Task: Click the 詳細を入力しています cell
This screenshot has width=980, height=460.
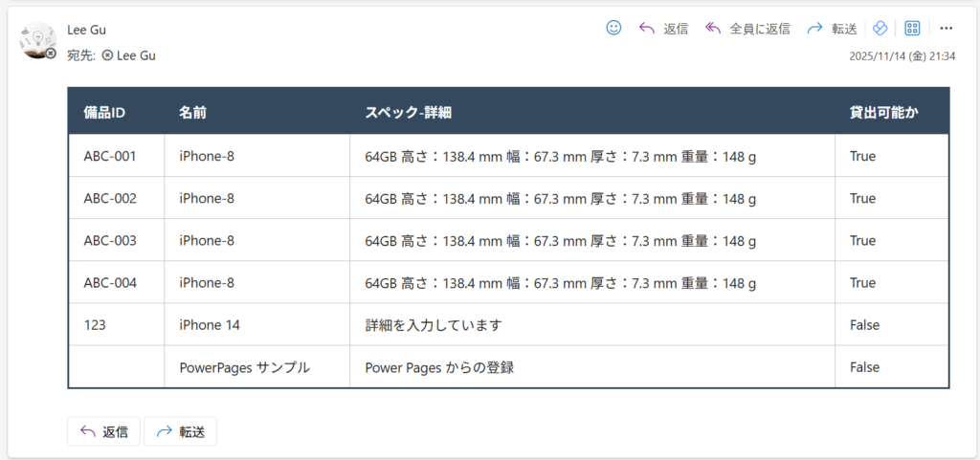Action: point(434,325)
